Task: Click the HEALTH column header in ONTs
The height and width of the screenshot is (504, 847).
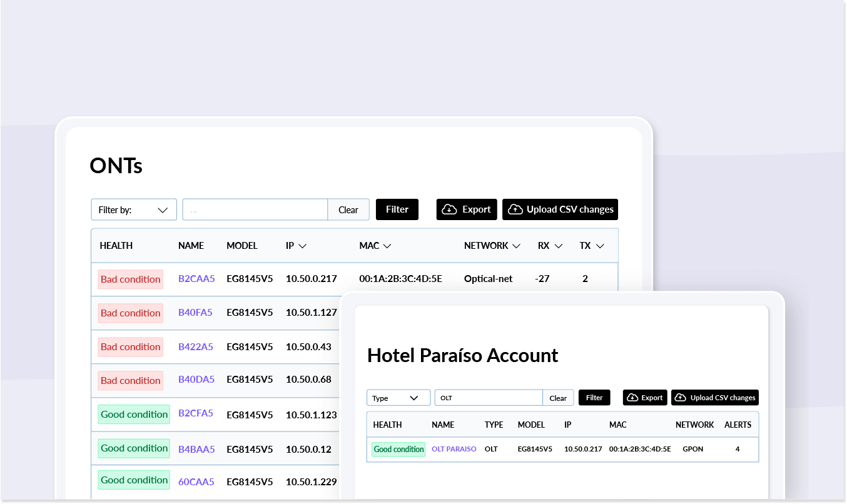Action: click(116, 246)
